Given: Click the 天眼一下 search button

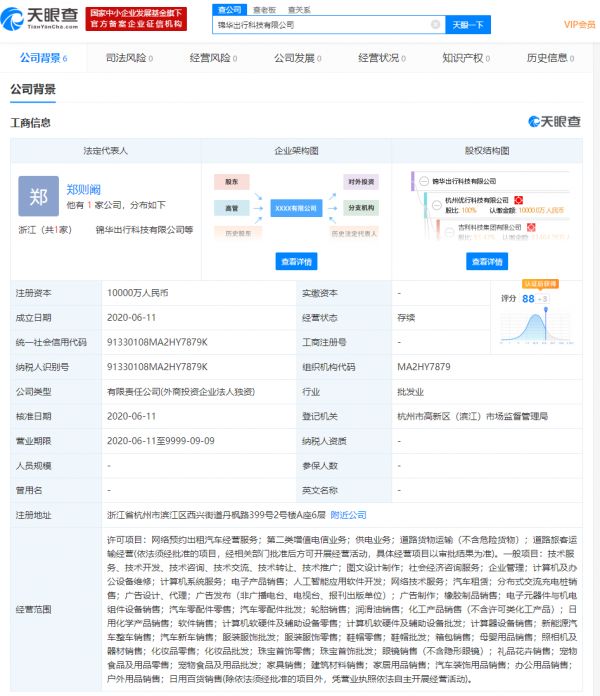Looking at the screenshot, I should click(464, 24).
